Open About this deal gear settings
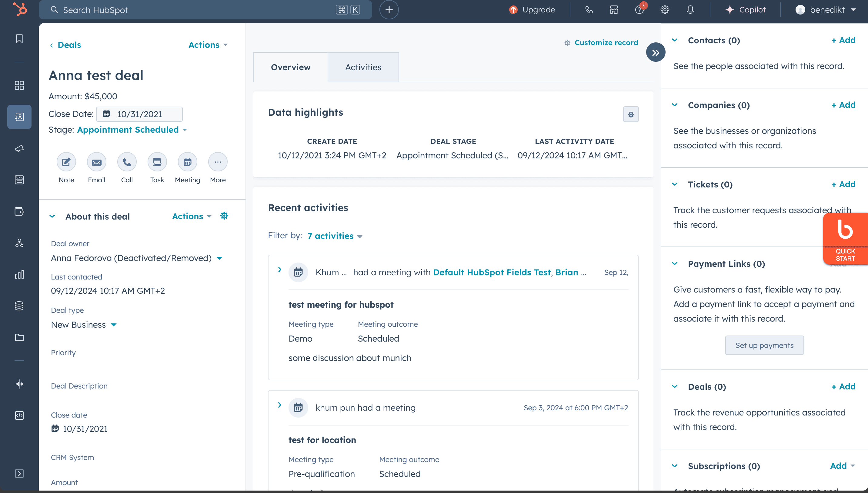This screenshot has height=493, width=868. 224,216
